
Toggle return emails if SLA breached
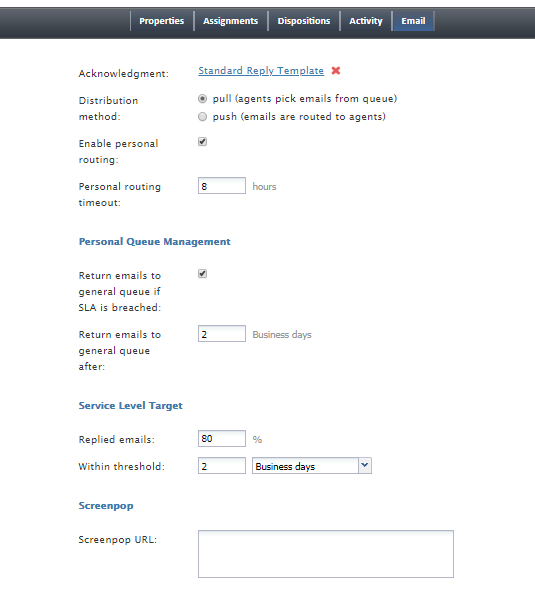(202, 274)
